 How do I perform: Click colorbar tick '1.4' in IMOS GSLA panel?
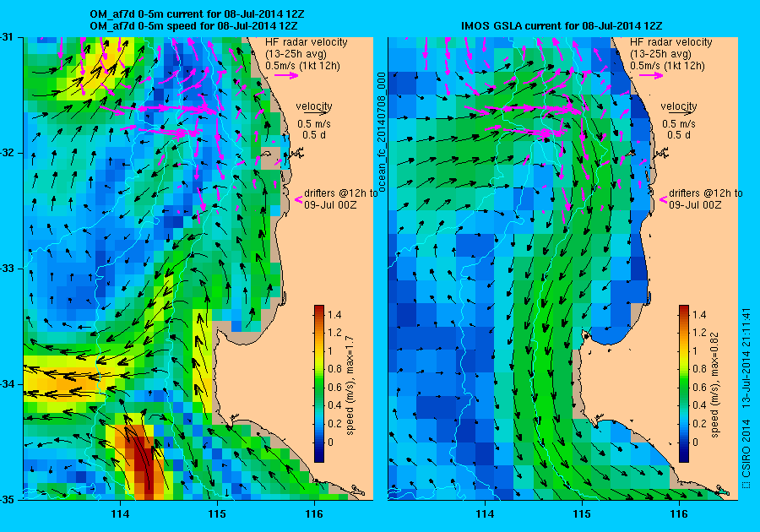[x=699, y=314]
